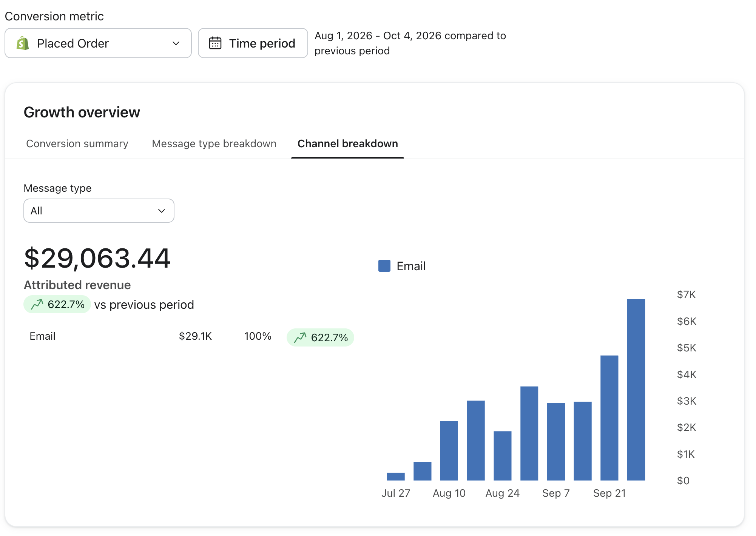Image resolution: width=756 pixels, height=536 pixels.
Task: Click the Conversion metric label
Action: coord(54,16)
